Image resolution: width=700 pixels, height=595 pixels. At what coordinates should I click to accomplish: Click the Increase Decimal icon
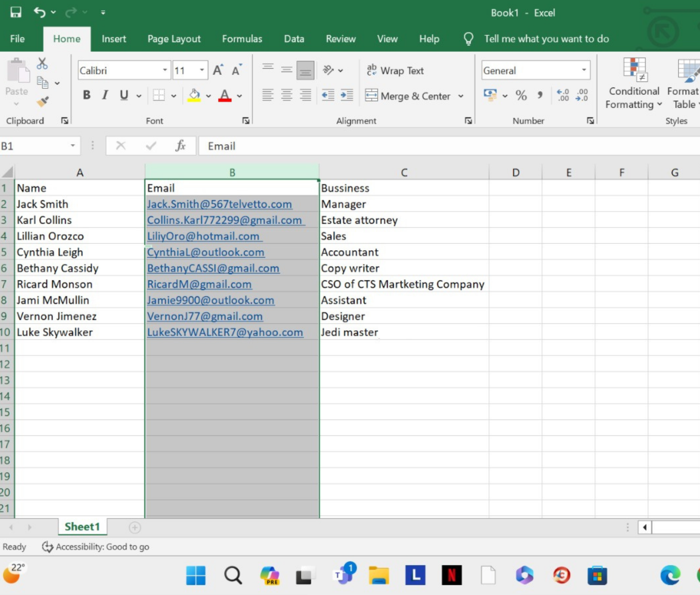563,95
